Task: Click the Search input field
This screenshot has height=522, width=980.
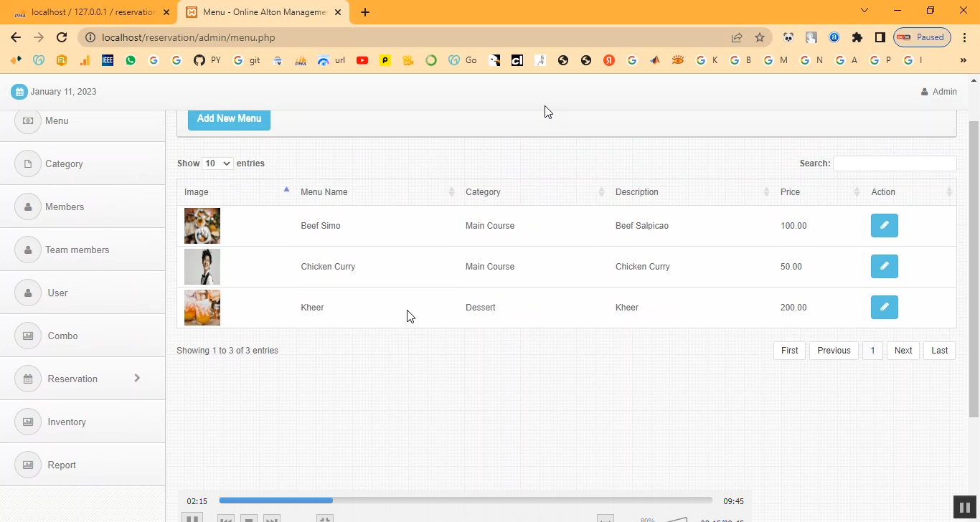Action: click(x=894, y=163)
